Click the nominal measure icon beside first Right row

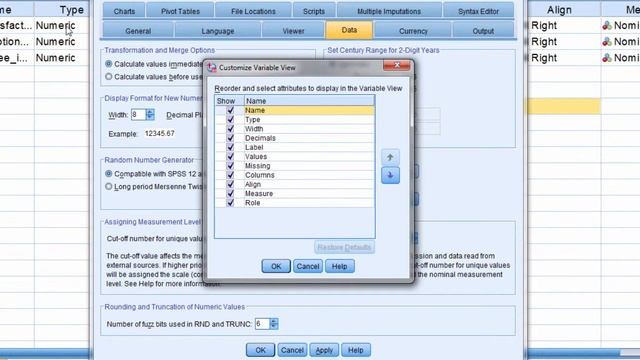tap(607, 26)
